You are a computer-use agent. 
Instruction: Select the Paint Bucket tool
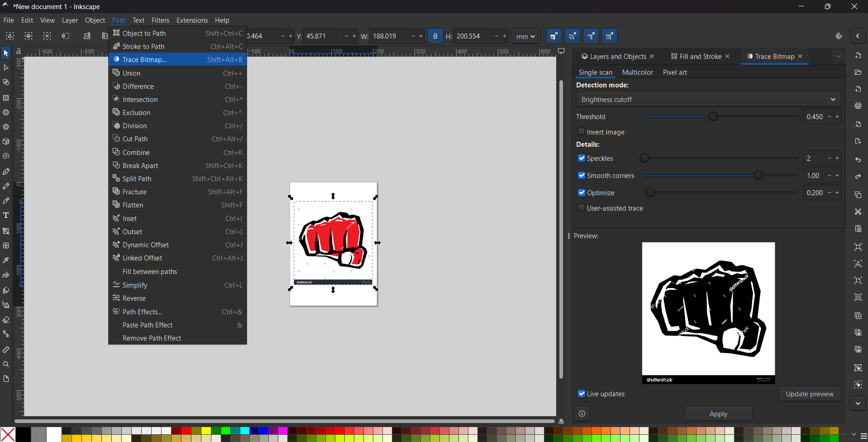tap(6, 275)
